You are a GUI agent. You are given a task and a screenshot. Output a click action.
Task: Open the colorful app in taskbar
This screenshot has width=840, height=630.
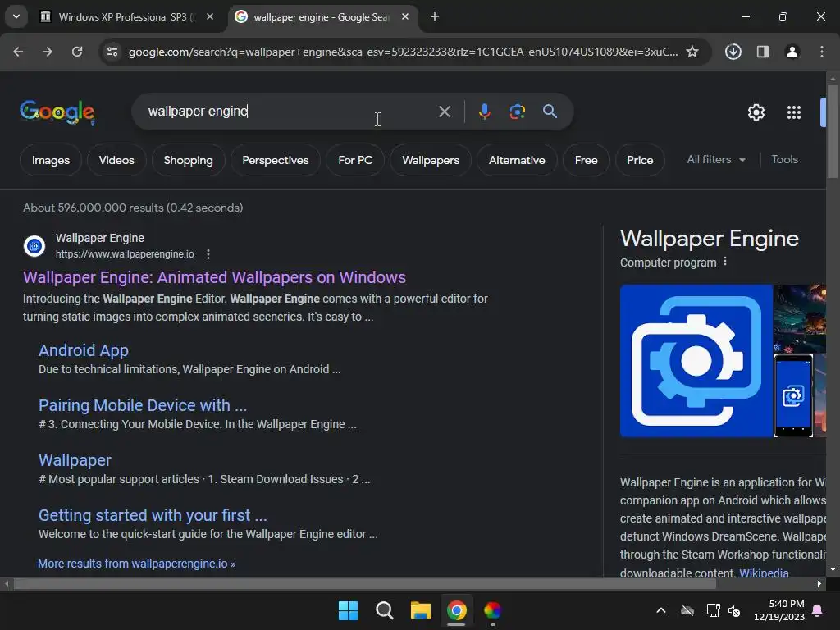tap(492, 610)
